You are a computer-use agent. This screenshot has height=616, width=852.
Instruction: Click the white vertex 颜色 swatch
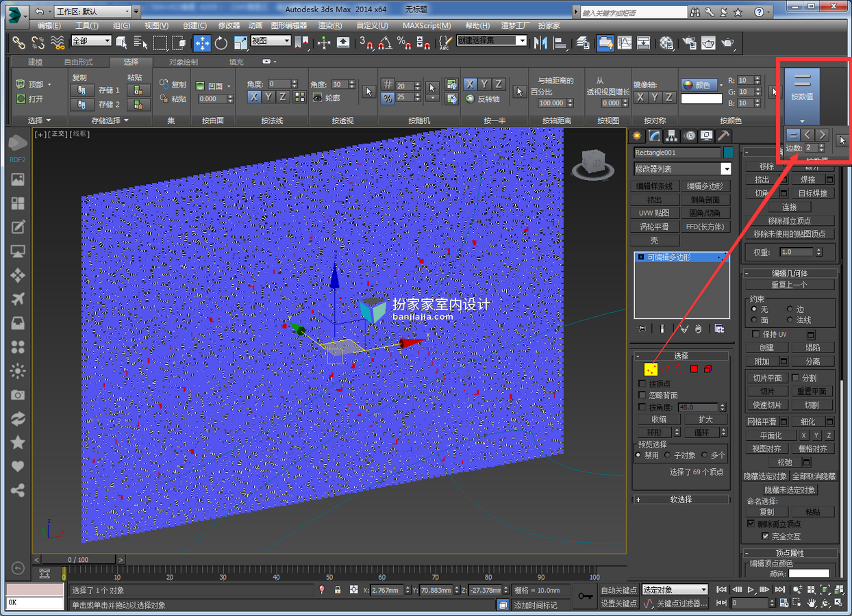pyautogui.click(x=809, y=574)
